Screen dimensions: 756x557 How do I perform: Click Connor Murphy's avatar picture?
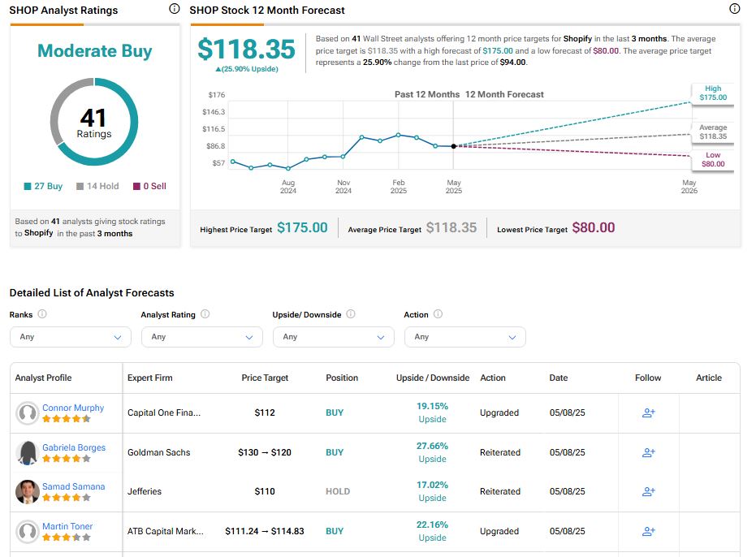[x=28, y=412]
